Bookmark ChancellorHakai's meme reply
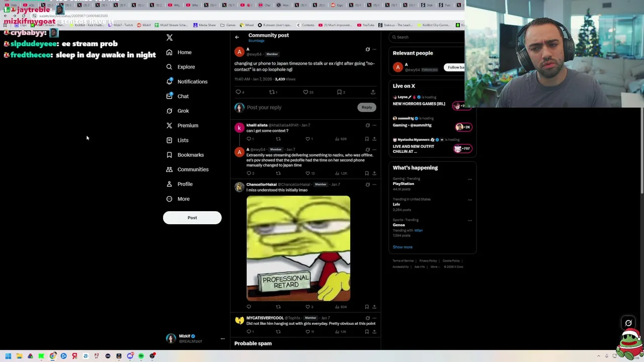 point(367,307)
